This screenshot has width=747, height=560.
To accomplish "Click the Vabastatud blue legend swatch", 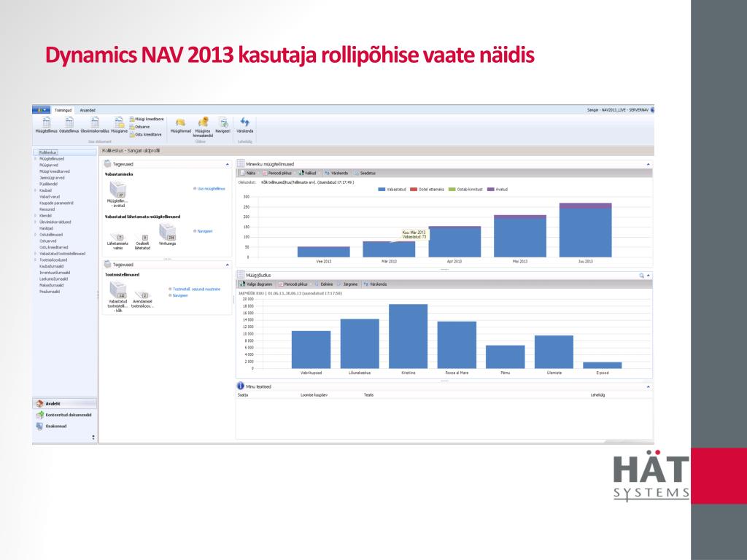I will [381, 190].
